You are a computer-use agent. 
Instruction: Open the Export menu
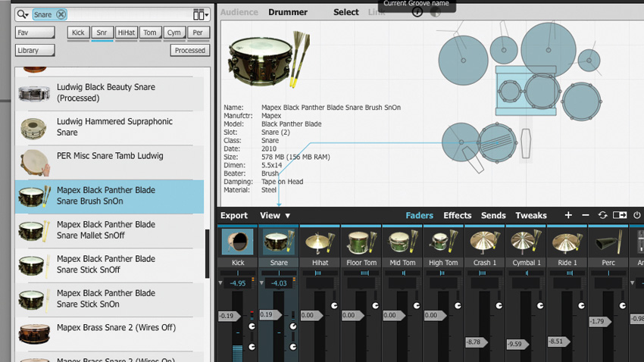coord(233,216)
